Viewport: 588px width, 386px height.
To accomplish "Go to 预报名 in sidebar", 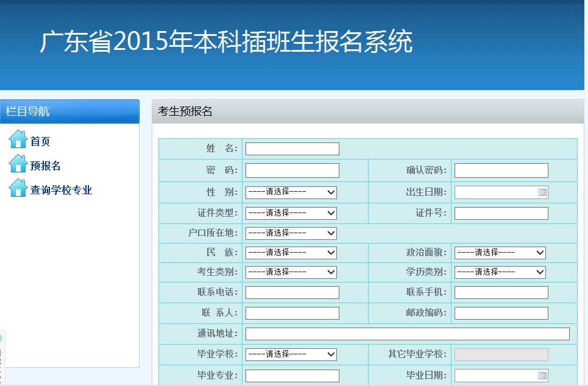I will [x=46, y=166].
